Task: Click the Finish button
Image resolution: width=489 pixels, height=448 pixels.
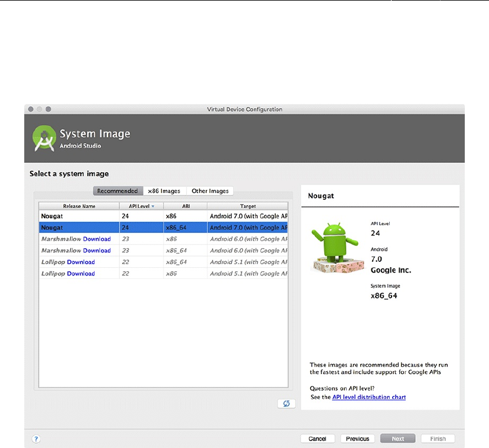Action: click(438, 439)
